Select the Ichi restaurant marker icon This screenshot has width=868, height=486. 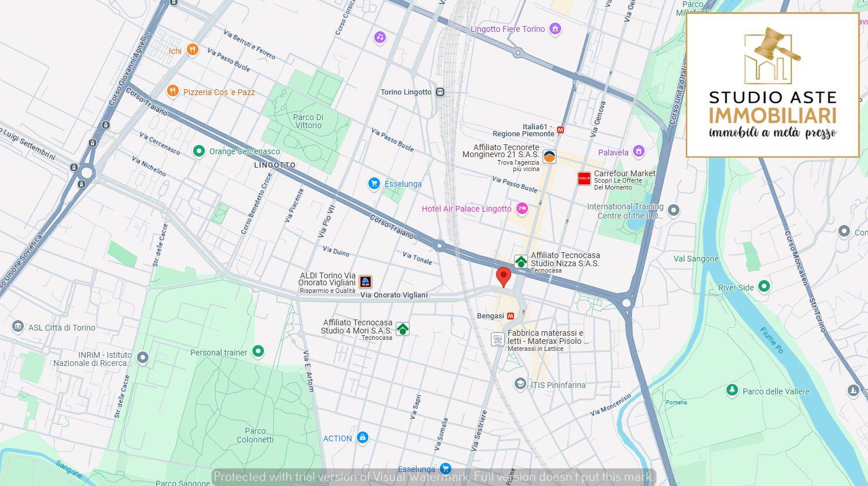coord(192,49)
